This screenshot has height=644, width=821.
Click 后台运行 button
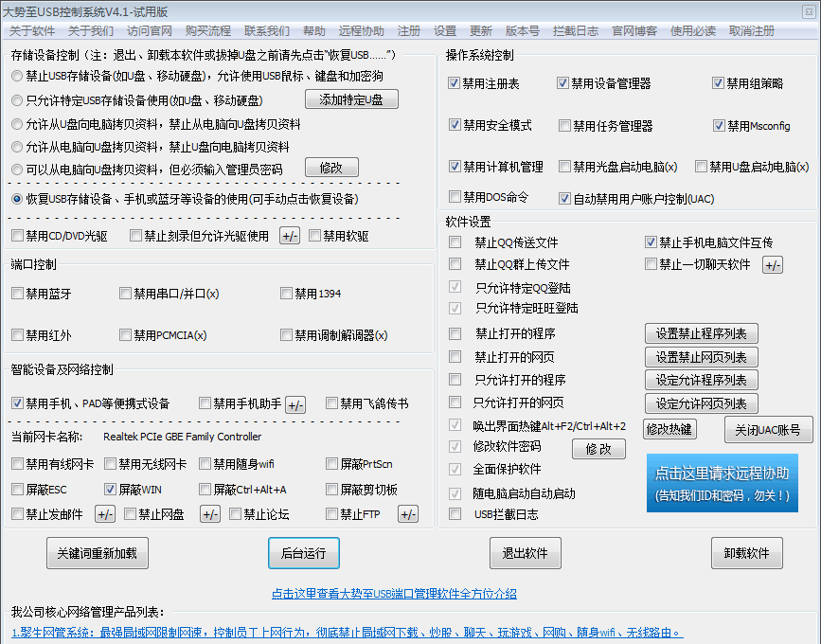[303, 553]
